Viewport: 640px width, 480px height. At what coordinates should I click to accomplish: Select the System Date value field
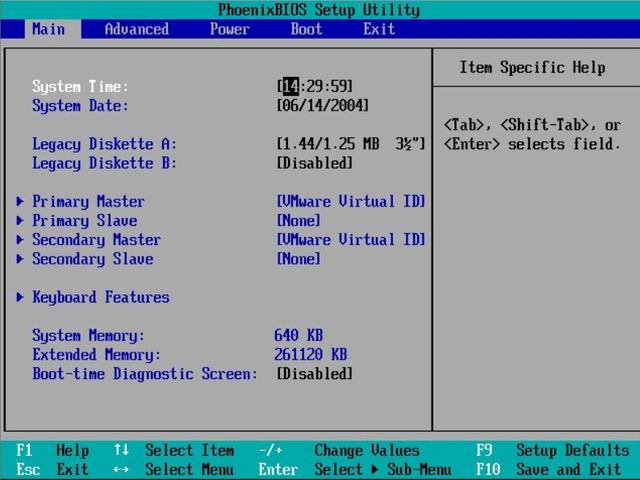click(322, 106)
